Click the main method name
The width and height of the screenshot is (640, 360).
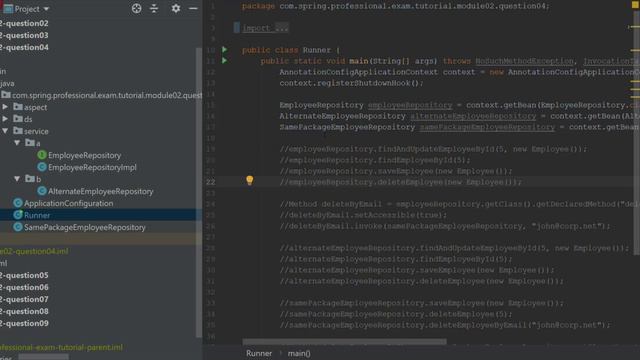[x=358, y=61]
